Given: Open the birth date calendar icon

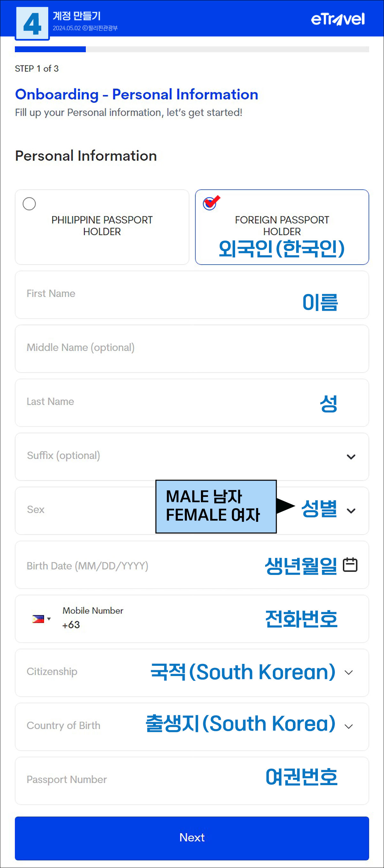Looking at the screenshot, I should [x=350, y=565].
